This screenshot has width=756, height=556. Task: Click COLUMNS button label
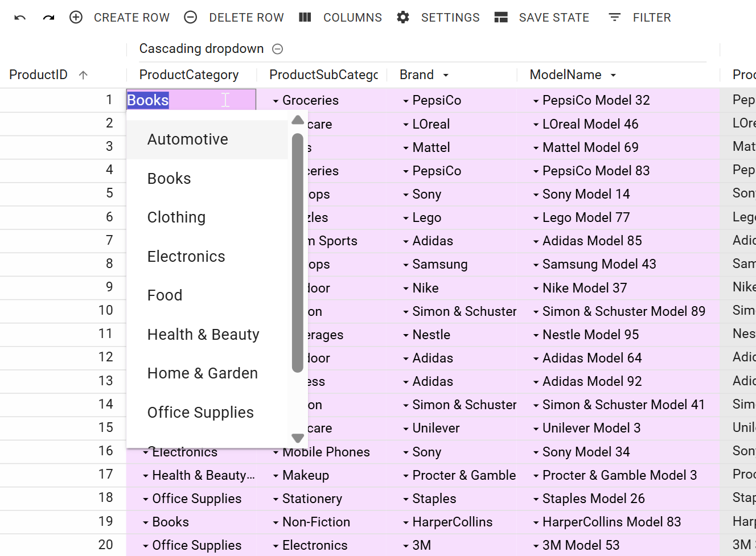352,18
